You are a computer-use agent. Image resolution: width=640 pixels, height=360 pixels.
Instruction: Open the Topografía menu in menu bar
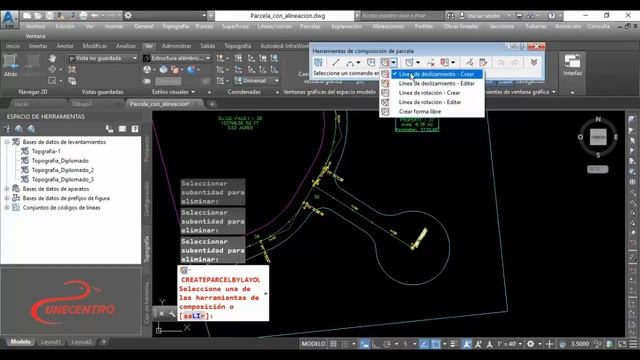tap(175, 26)
